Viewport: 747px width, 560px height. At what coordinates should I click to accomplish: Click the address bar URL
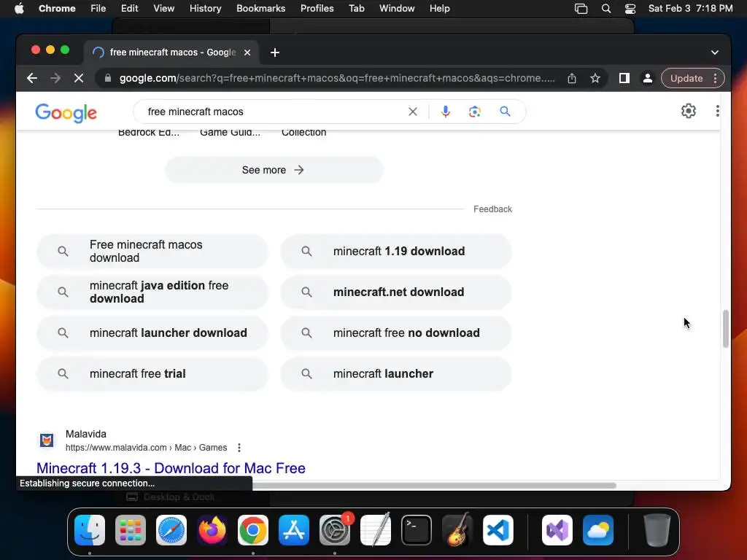(x=337, y=78)
